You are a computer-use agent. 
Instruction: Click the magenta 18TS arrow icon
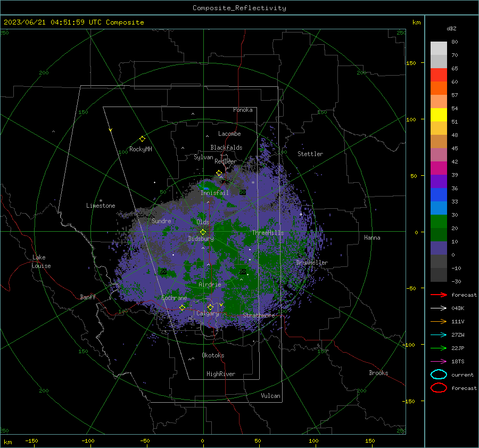[439, 362]
